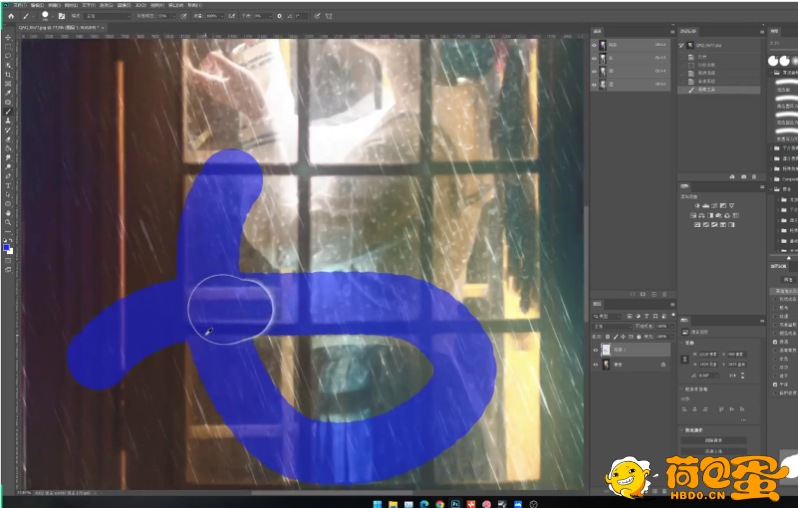Open the 编辑 (Edit) menu
This screenshot has width=798, height=508.
pyautogui.click(x=37, y=5)
